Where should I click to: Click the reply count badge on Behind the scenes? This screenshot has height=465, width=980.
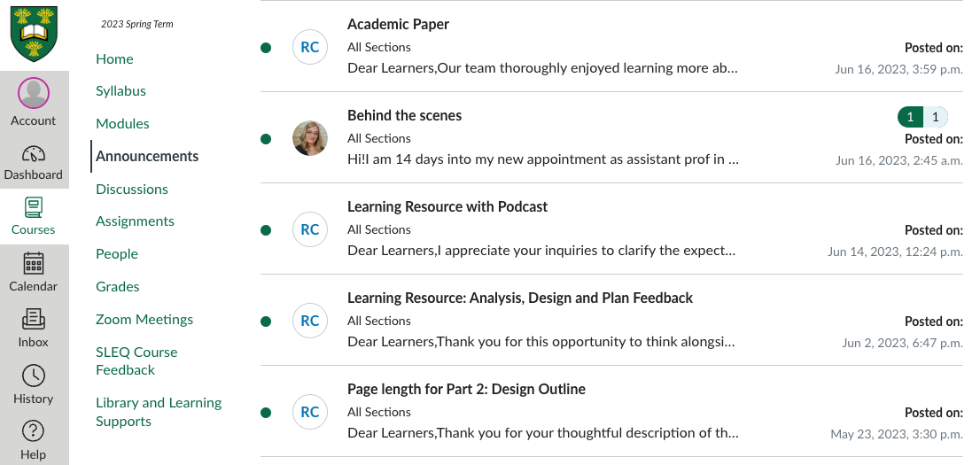tap(922, 117)
